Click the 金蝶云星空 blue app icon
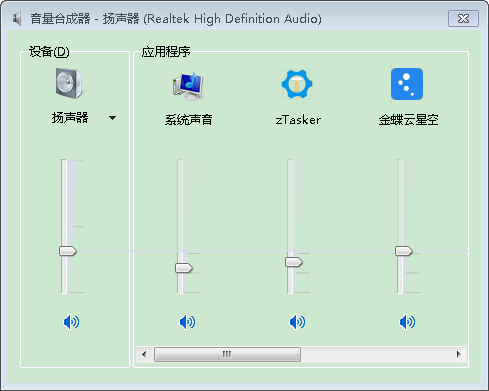The height and width of the screenshot is (391, 489). pyautogui.click(x=407, y=84)
